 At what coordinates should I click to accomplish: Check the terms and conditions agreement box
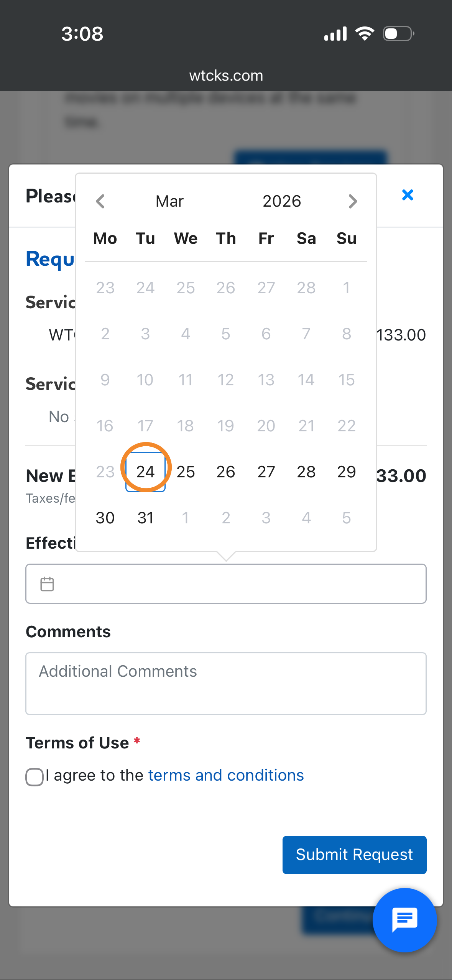(35, 777)
